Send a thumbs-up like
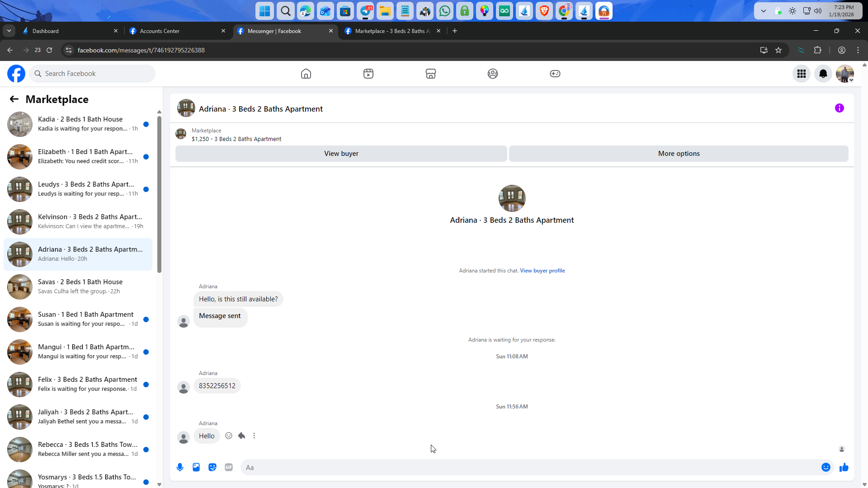This screenshot has width=868, height=488. 844,467
